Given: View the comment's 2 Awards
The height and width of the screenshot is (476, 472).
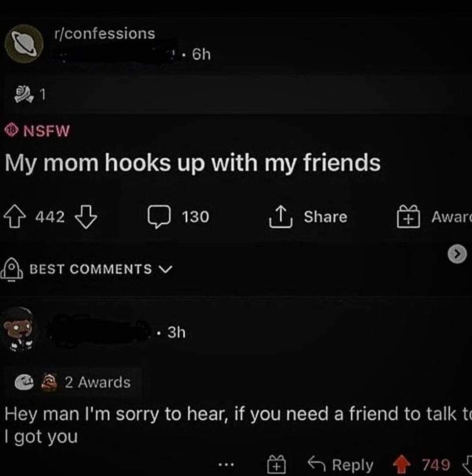Looking at the screenshot, I should (73, 382).
